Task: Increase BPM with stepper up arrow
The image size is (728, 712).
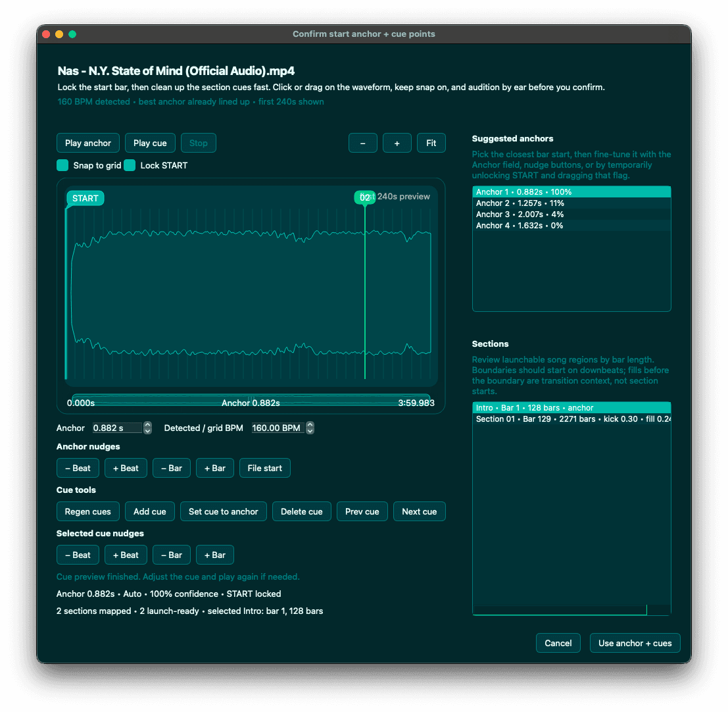Action: [310, 425]
